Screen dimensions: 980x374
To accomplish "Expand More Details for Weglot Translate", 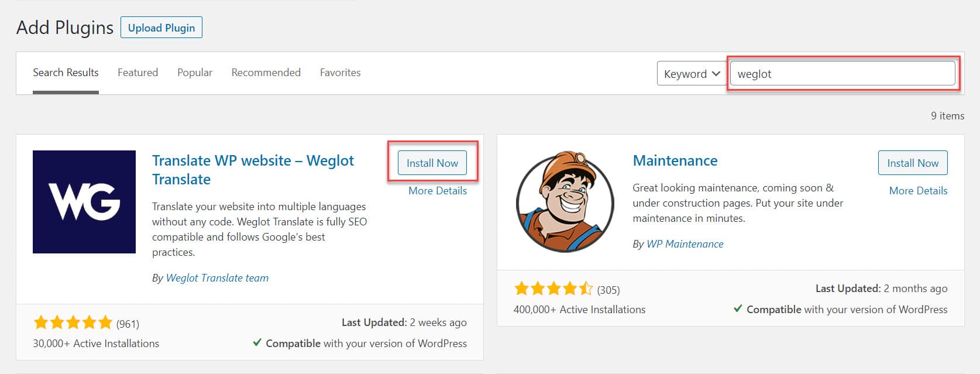I will click(x=437, y=190).
